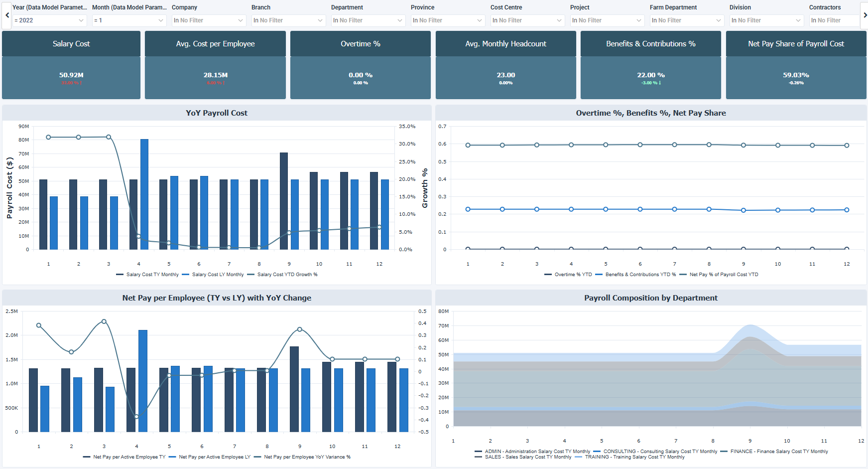This screenshot has height=469, width=868.
Task: Open the Year parameter dropdown showing 2022
Action: [49, 20]
